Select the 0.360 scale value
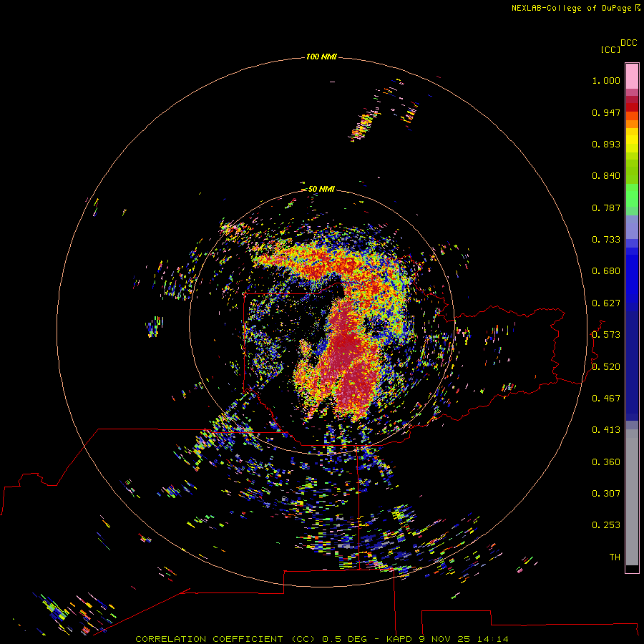644x644 pixels. coord(606,462)
